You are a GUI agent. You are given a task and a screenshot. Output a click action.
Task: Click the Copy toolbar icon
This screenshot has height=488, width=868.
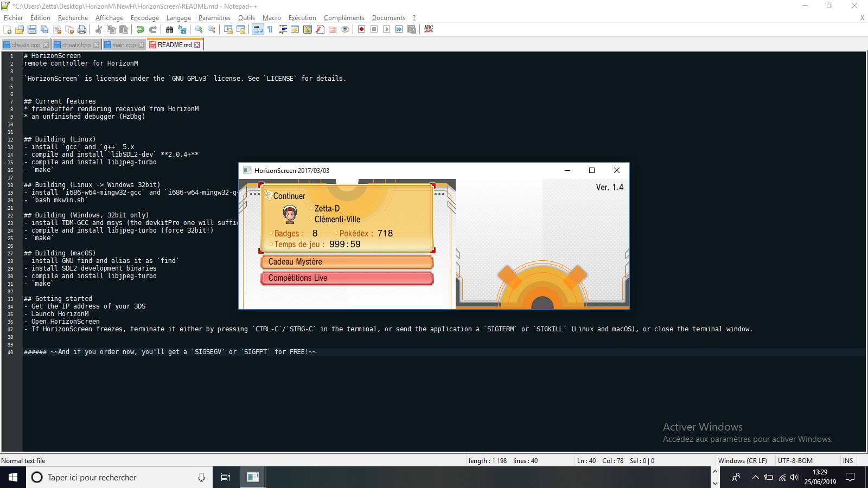point(111,29)
